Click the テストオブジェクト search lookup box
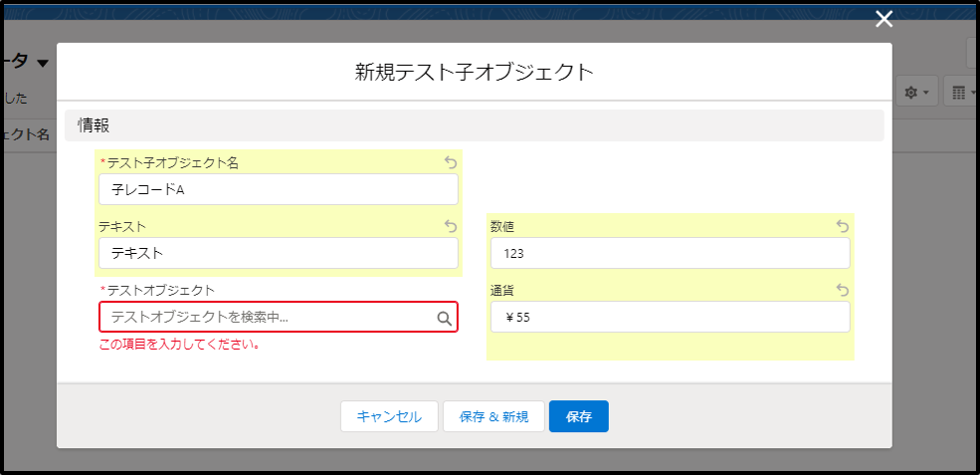The width and height of the screenshot is (980, 475). tap(269, 317)
